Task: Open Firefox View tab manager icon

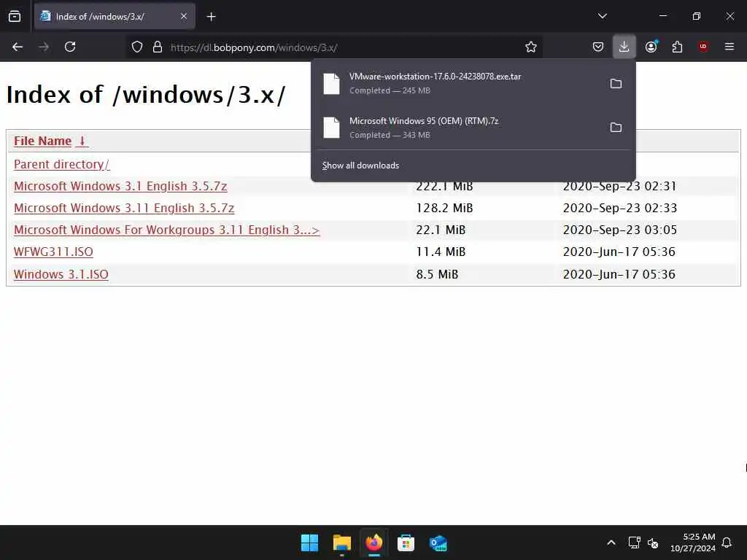Action: tap(15, 16)
